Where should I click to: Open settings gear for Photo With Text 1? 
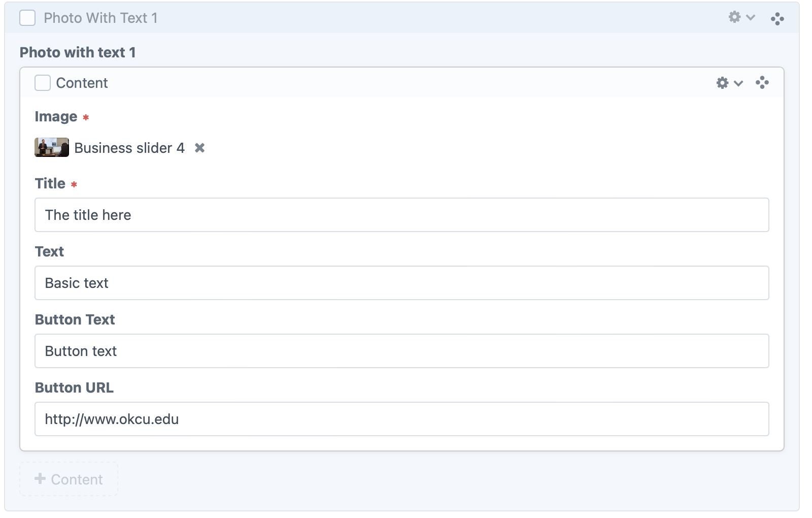coord(734,17)
